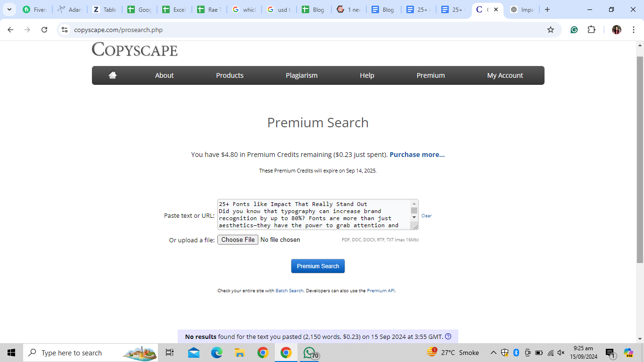Open Microsoft Edge on taskbar
This screenshot has width=644, height=362.
tap(216, 353)
